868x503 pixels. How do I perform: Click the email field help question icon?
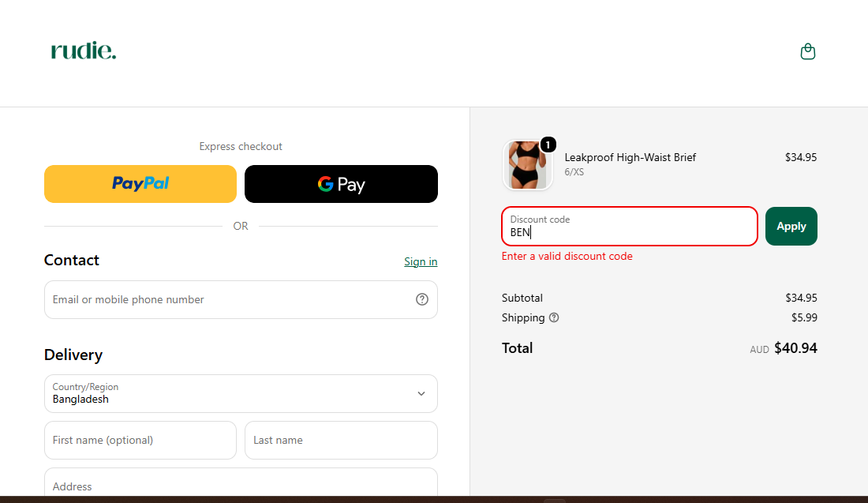click(x=422, y=299)
